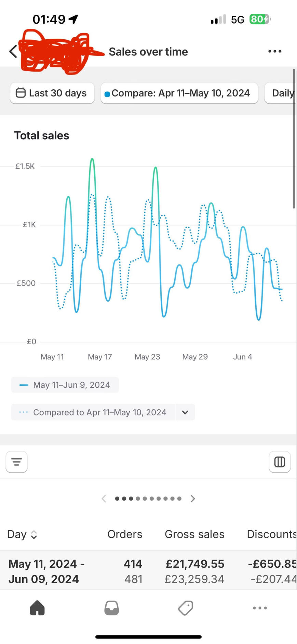Click the vertical scrollbar on the right
297x644 pixels.
point(294,139)
